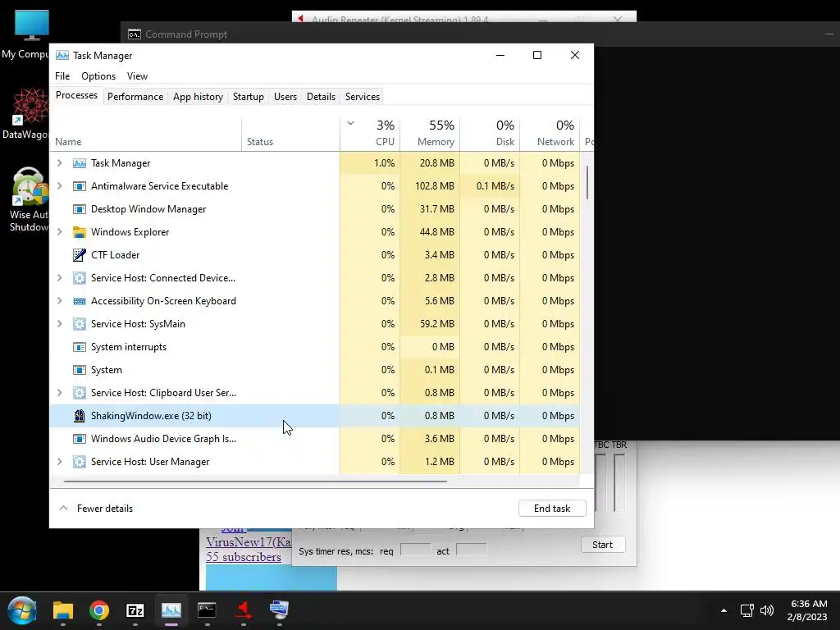Click System interrupts process icon
This screenshot has height=630, width=840.
tap(80, 347)
